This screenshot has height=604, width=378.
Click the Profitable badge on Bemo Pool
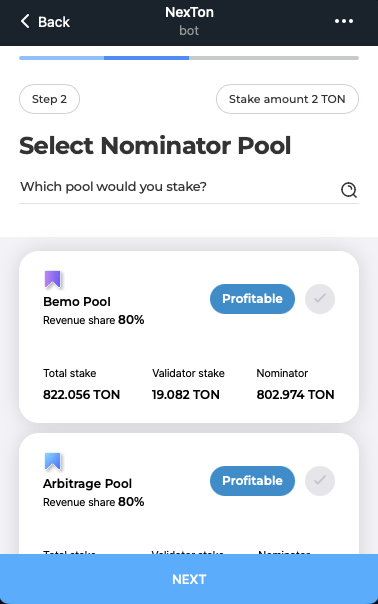(252, 299)
